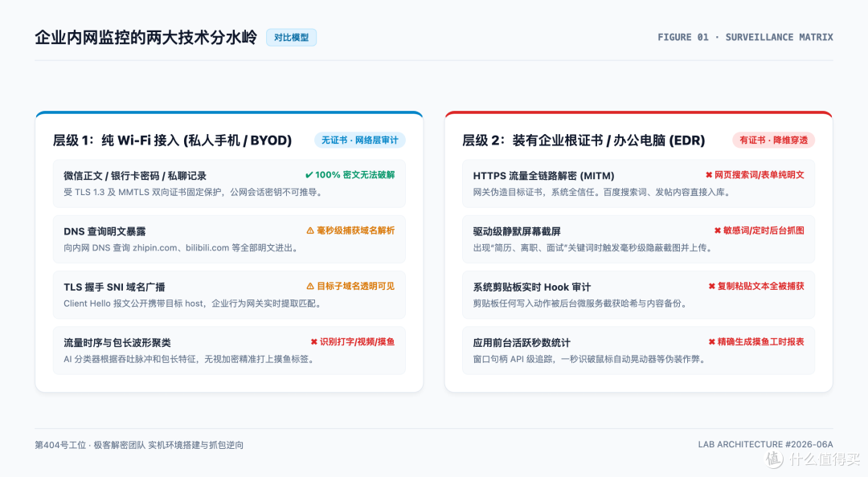Viewport: 868px width, 477px height.
Task: Click the 敏感词/定时后台抓图 status text
Action: coord(764,230)
